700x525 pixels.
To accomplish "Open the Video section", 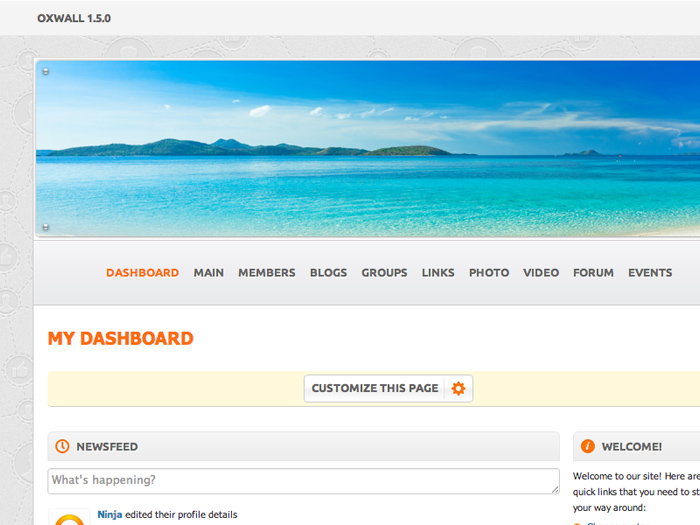I will coord(541,273).
